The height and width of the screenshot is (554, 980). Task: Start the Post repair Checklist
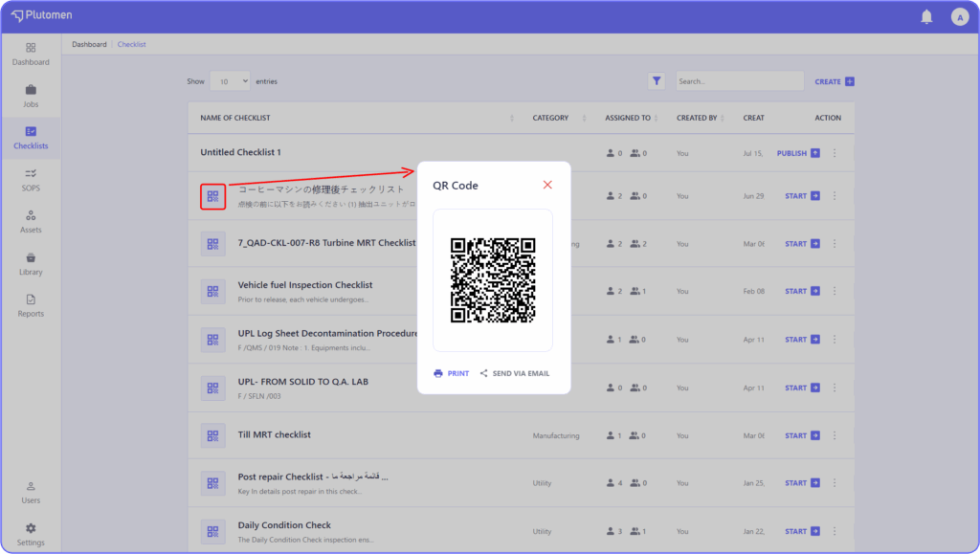click(803, 483)
